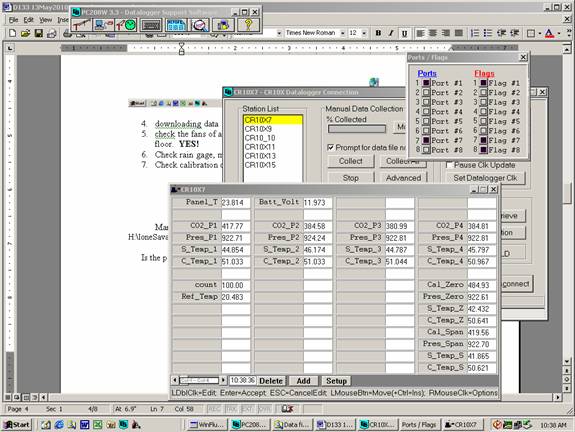The image size is (575, 432).
Task: Open the File menu in Word
Action: tap(13, 20)
